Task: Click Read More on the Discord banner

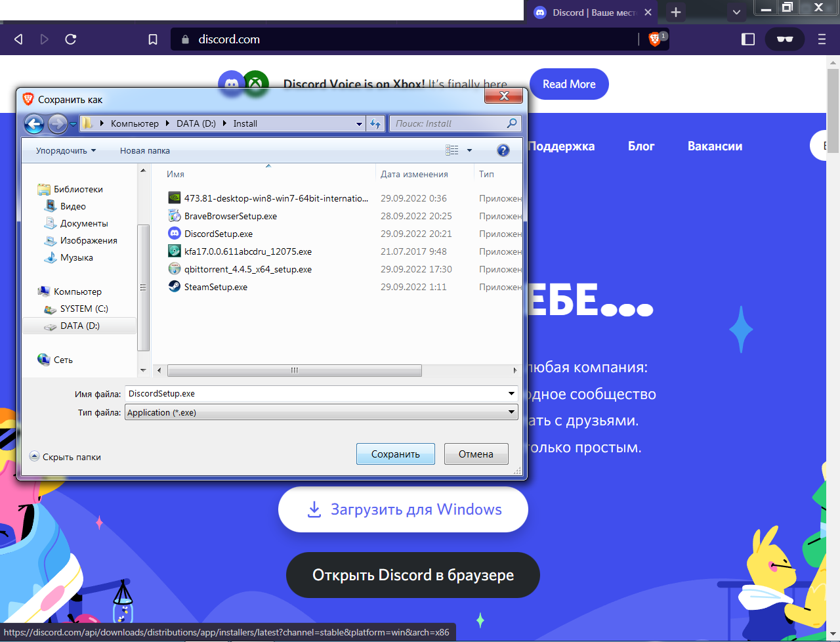Action: 569,84
